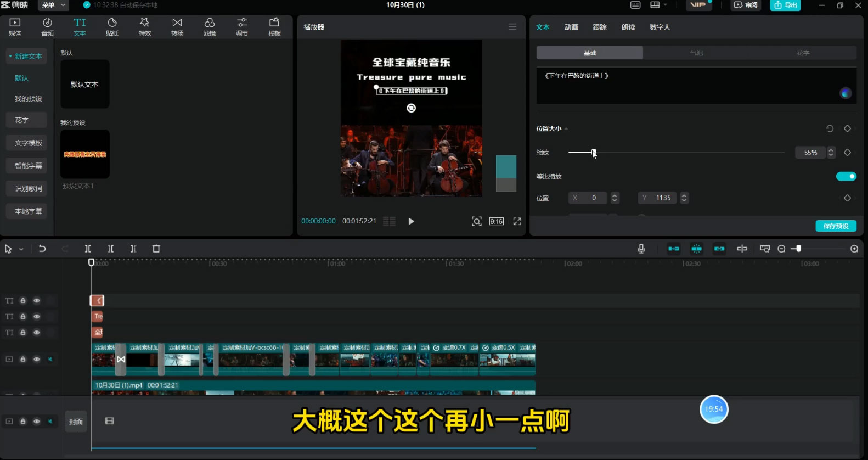Image resolution: width=868 pixels, height=460 pixels.
Task: Click the 保存预设 button
Action: [836, 226]
